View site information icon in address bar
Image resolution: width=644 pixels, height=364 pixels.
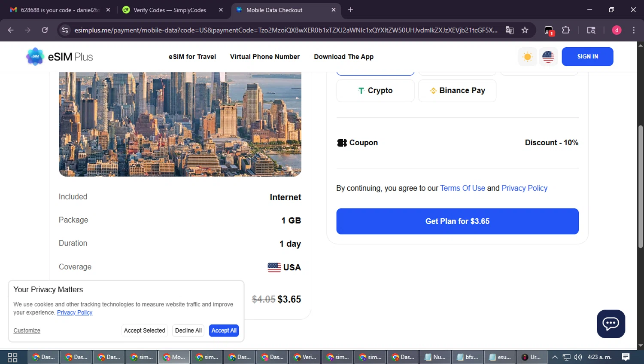(x=65, y=30)
